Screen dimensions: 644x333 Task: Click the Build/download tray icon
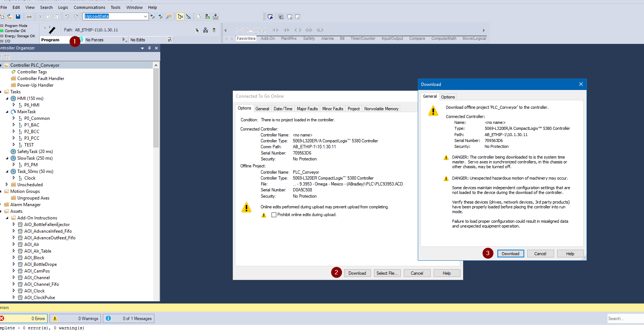coord(216,17)
